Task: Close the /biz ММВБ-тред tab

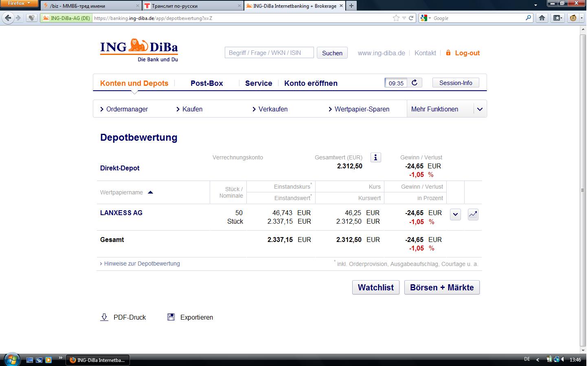Action: pyautogui.click(x=138, y=6)
